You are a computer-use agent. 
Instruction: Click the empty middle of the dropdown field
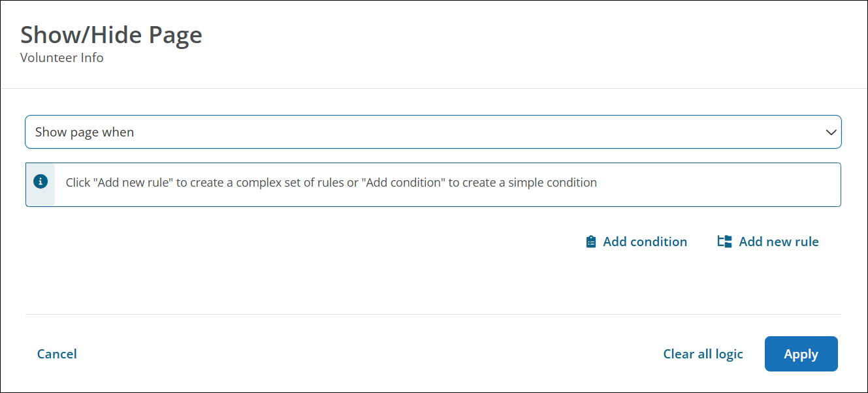pos(457,133)
